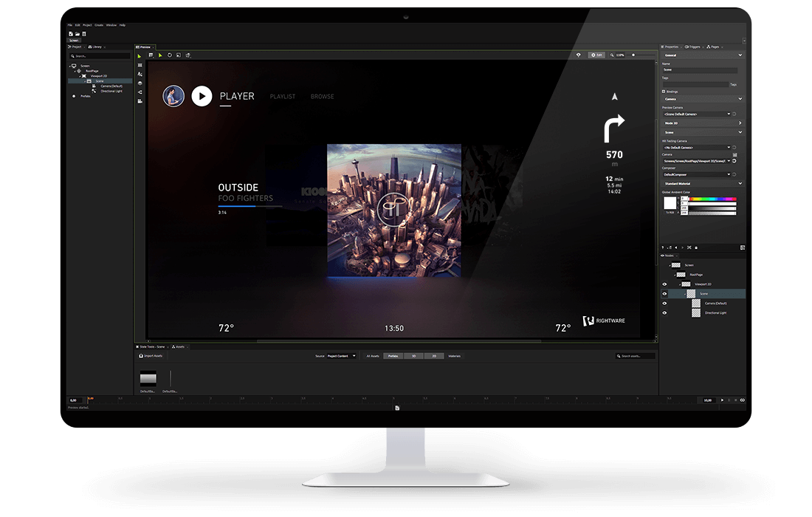Open the Hit Testing Camera dropdown

697,148
